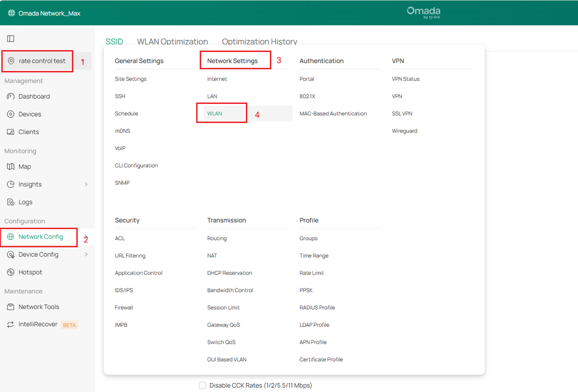This screenshot has width=578, height=392.
Task: Enable Disable CCK Rates option
Action: [202, 385]
